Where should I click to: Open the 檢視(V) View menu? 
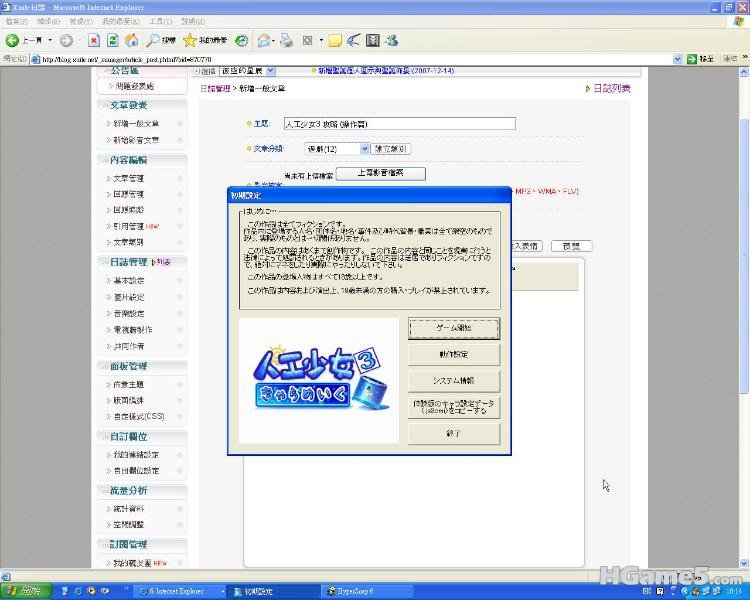click(80, 22)
